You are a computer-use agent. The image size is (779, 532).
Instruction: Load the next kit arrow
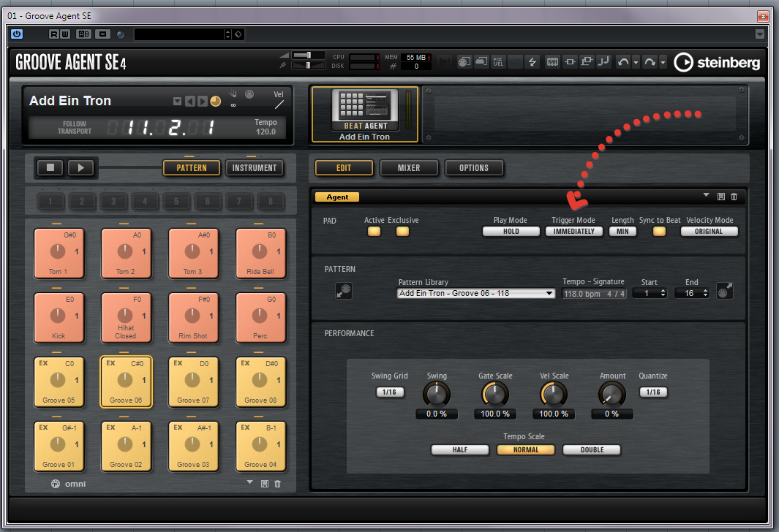(202, 102)
